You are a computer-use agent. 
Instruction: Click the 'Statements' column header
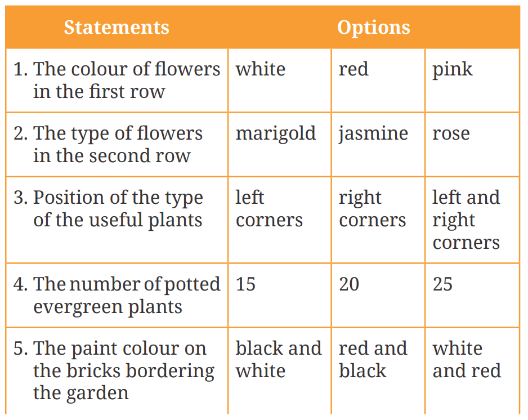coord(117,28)
